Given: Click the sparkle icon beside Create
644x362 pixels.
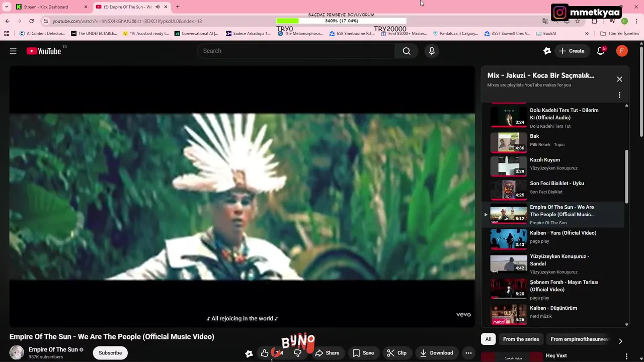Looking at the screenshot, I should coord(547,51).
